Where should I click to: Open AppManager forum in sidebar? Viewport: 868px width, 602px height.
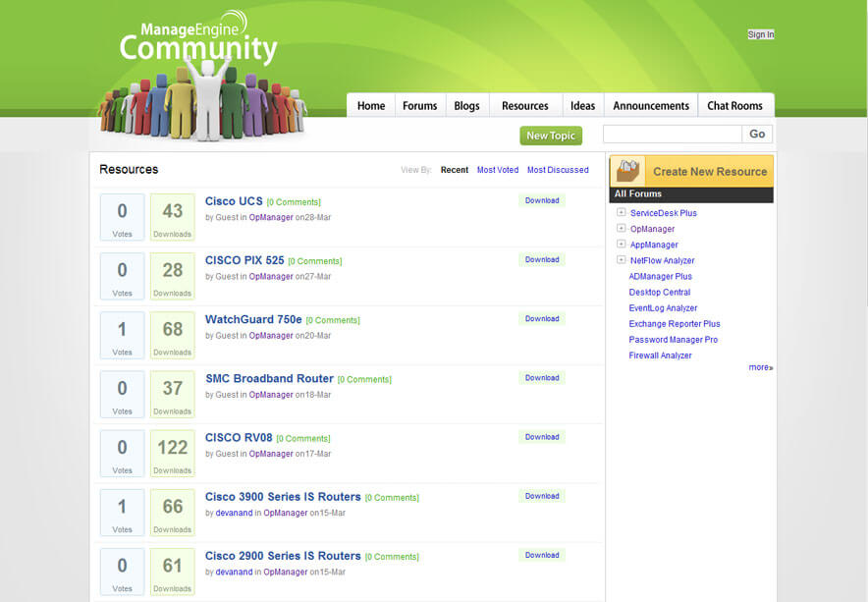tap(654, 245)
